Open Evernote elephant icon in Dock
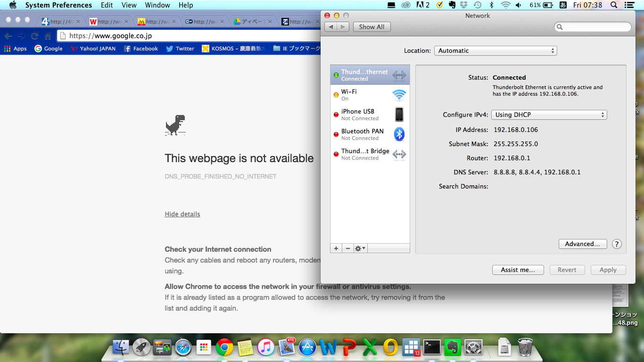The image size is (644, 362). coord(453,347)
